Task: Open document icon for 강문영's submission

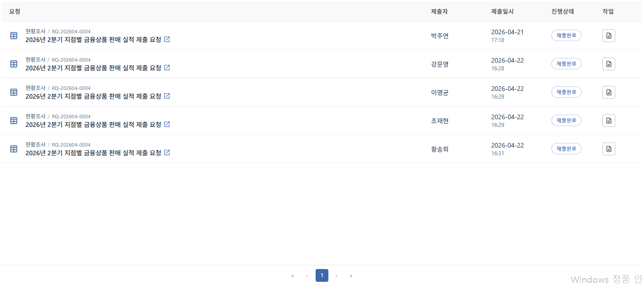Action: point(608,64)
